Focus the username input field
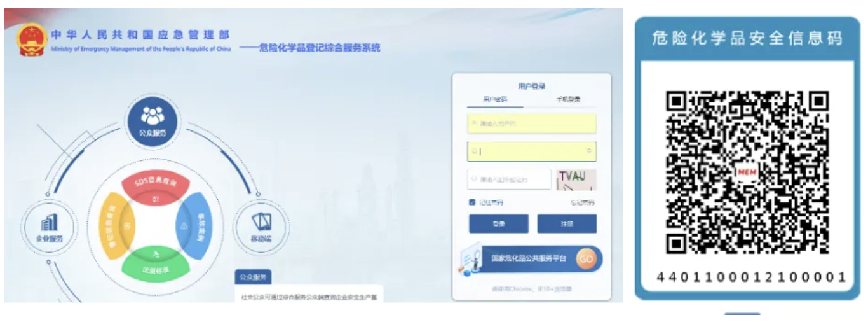This screenshot has height=322, width=868. 532,123
